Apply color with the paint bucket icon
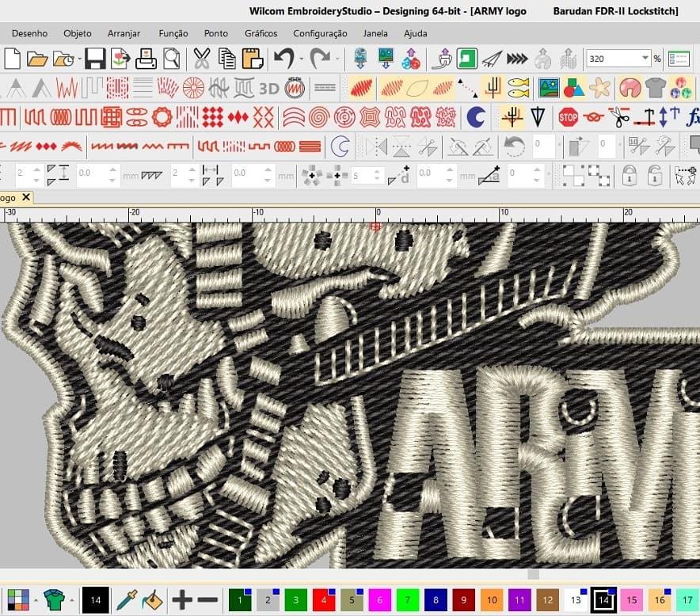700x616 pixels. click(152, 599)
